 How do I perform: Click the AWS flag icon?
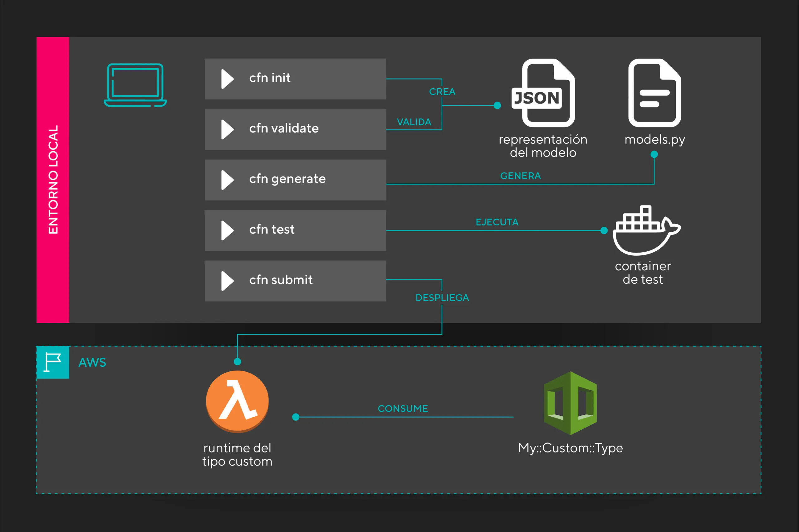53,362
